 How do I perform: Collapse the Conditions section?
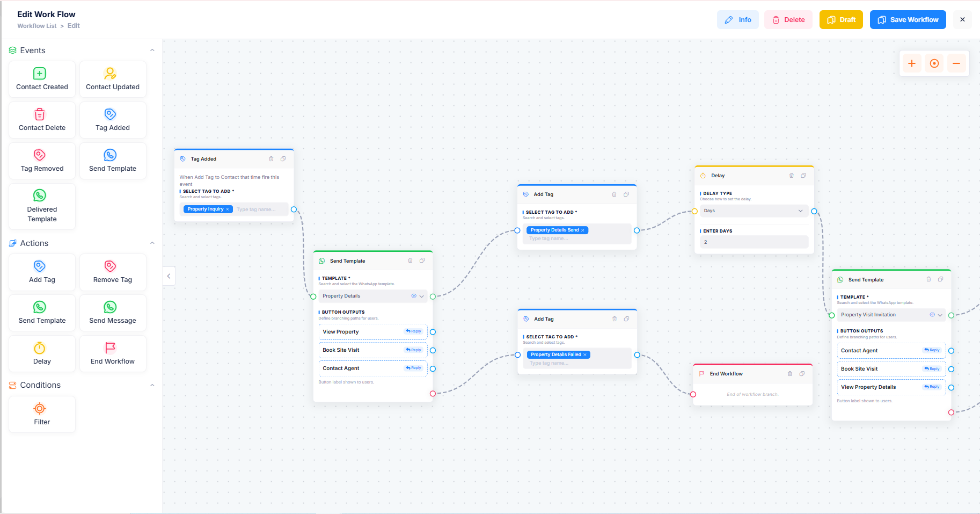tap(152, 385)
